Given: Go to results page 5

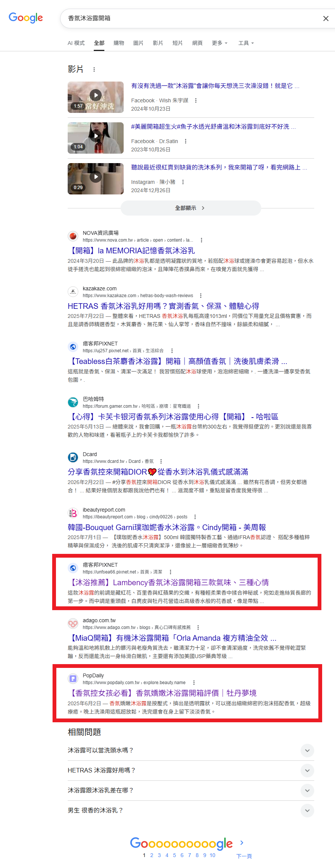Looking at the screenshot, I should click(174, 855).
